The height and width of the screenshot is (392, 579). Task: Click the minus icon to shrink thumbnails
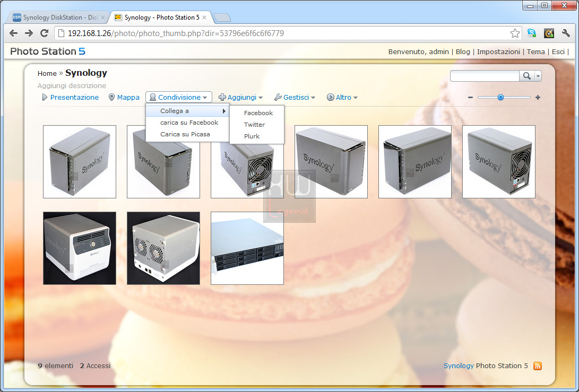click(x=470, y=98)
